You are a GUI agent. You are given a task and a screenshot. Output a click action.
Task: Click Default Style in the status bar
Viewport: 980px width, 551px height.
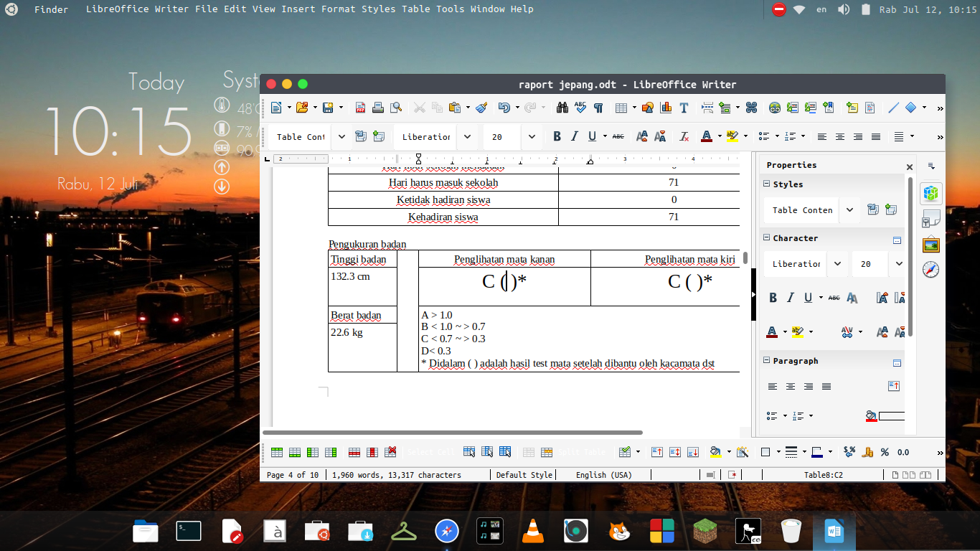(x=524, y=474)
